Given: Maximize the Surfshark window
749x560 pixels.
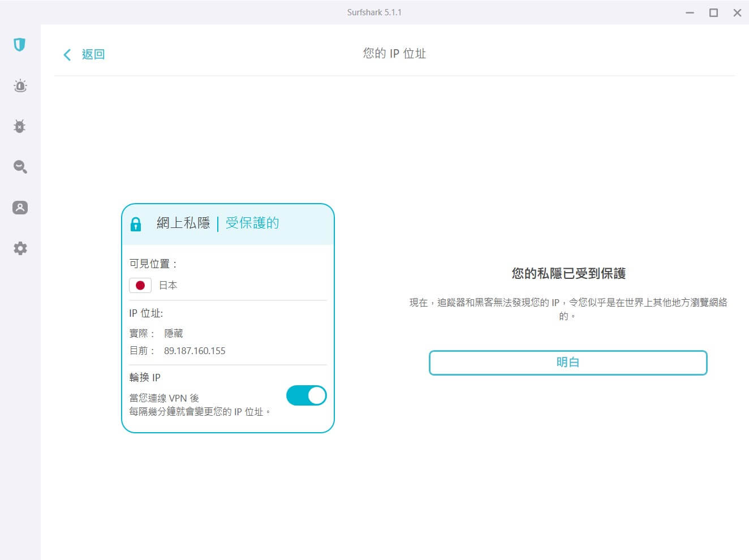Looking at the screenshot, I should [x=713, y=12].
